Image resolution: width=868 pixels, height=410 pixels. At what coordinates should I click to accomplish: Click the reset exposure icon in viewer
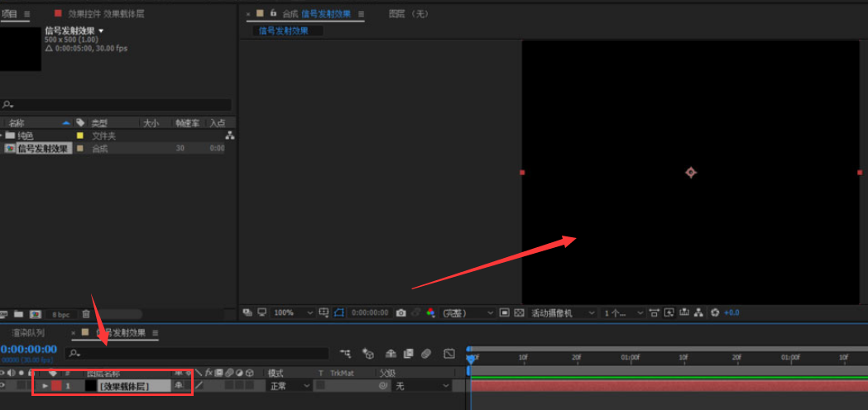(715, 313)
